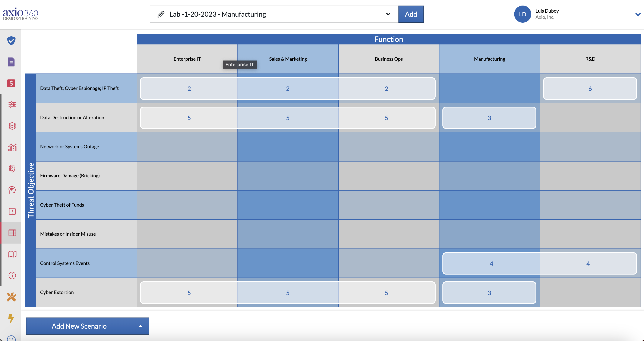
Task: Click the Threat Objective vertical heading
Action: pos(31,190)
